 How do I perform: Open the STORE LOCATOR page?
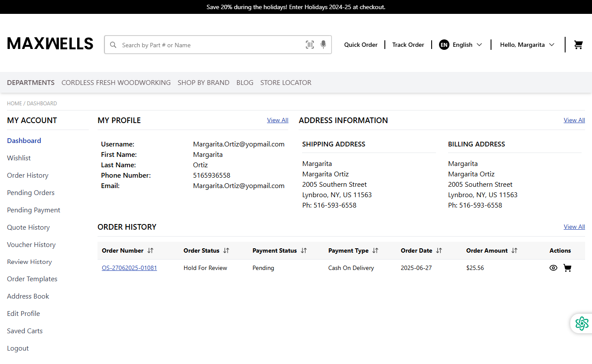tap(286, 82)
